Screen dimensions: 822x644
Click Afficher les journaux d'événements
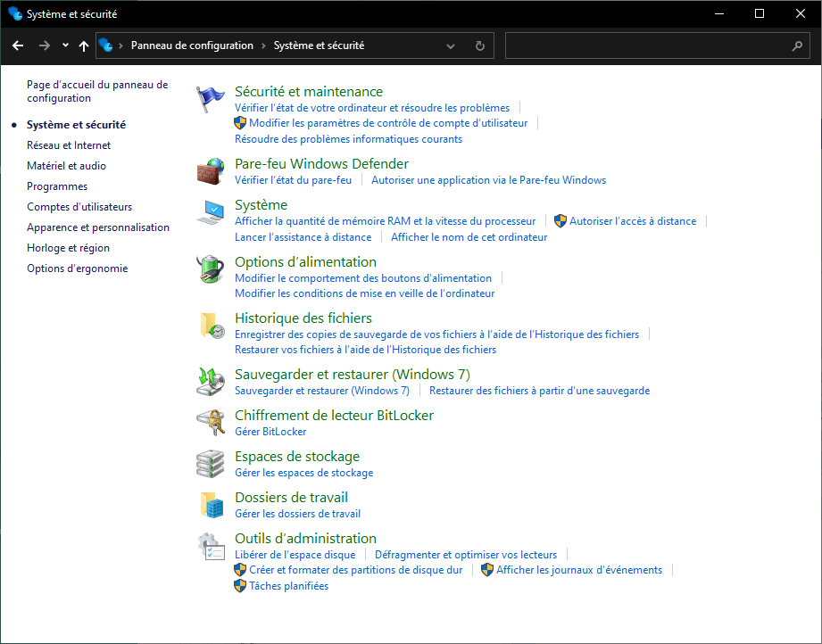pyautogui.click(x=579, y=570)
